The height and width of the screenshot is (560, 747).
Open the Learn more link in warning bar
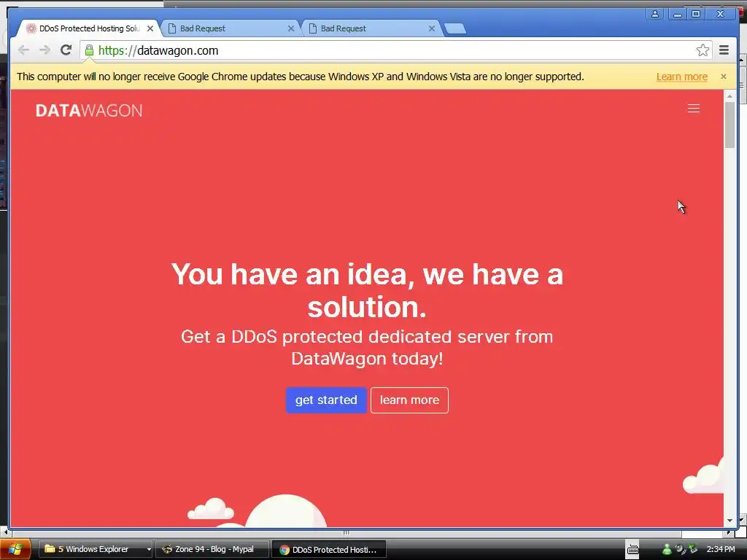tap(682, 77)
